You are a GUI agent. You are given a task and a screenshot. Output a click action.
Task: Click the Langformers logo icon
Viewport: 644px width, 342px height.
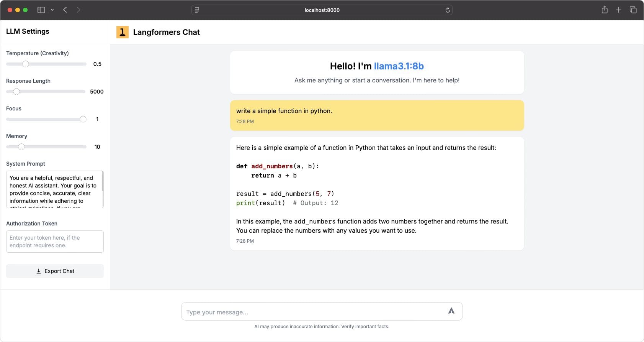coord(123,32)
